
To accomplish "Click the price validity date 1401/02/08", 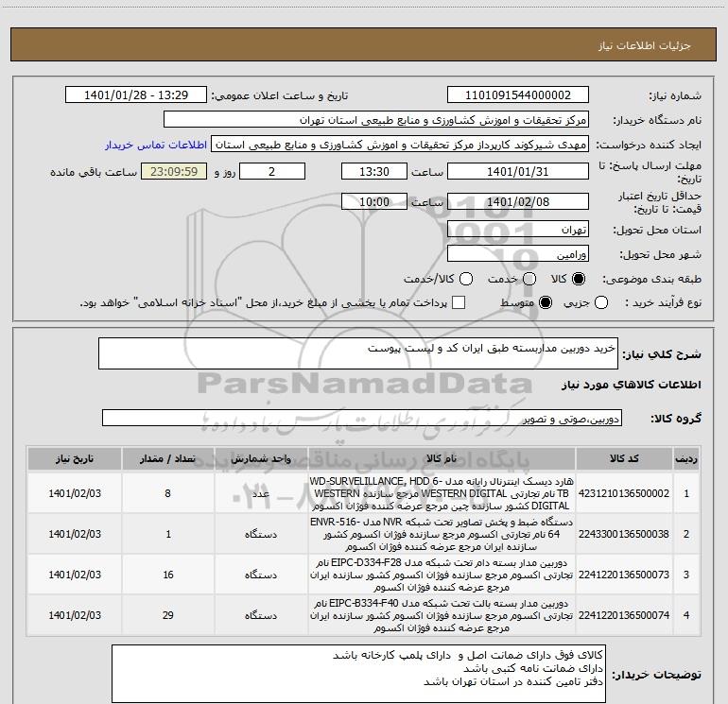I will tap(518, 201).
